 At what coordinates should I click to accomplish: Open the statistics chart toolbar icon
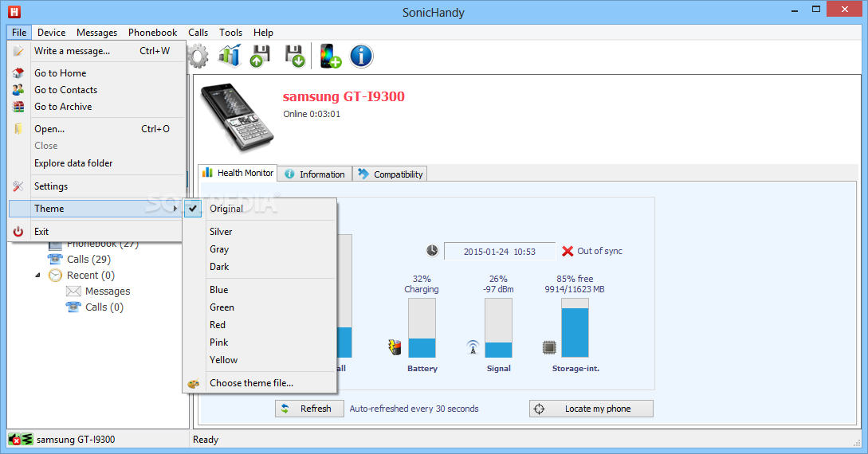point(230,56)
